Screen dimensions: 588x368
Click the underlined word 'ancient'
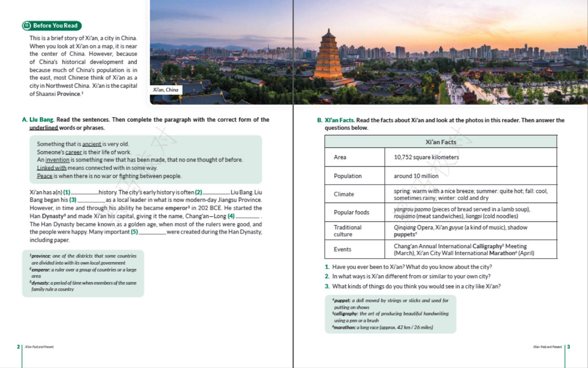[x=91, y=144]
